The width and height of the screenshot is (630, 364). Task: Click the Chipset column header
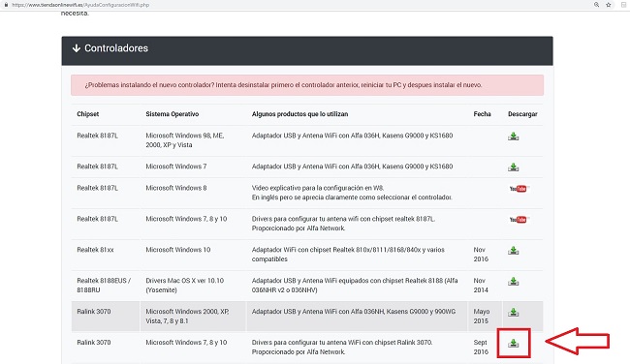click(x=87, y=114)
